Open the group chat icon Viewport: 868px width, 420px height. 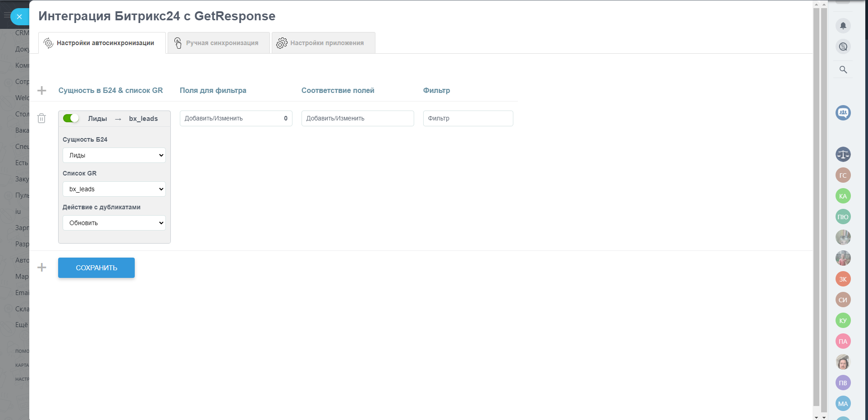tap(843, 113)
